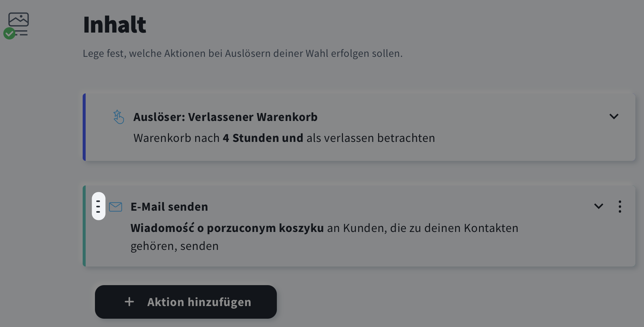The height and width of the screenshot is (327, 644).
Task: Expand the Verlassener Warenkorb trigger chevron
Action: point(614,116)
